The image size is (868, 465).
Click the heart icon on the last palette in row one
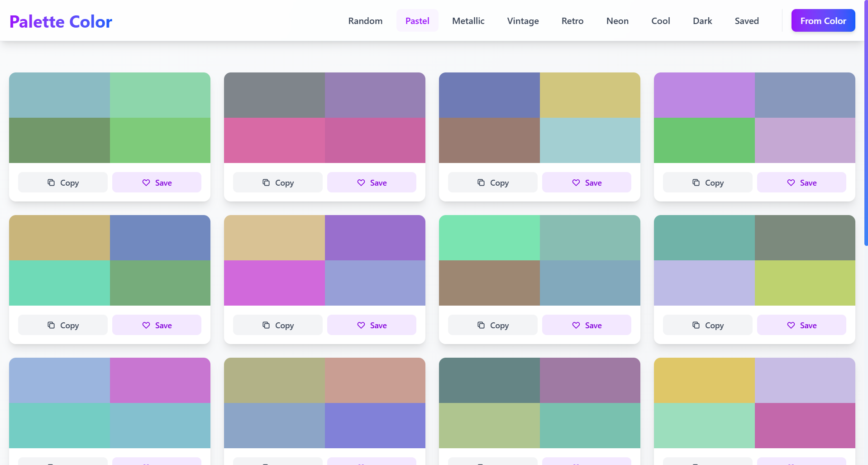[791, 182]
